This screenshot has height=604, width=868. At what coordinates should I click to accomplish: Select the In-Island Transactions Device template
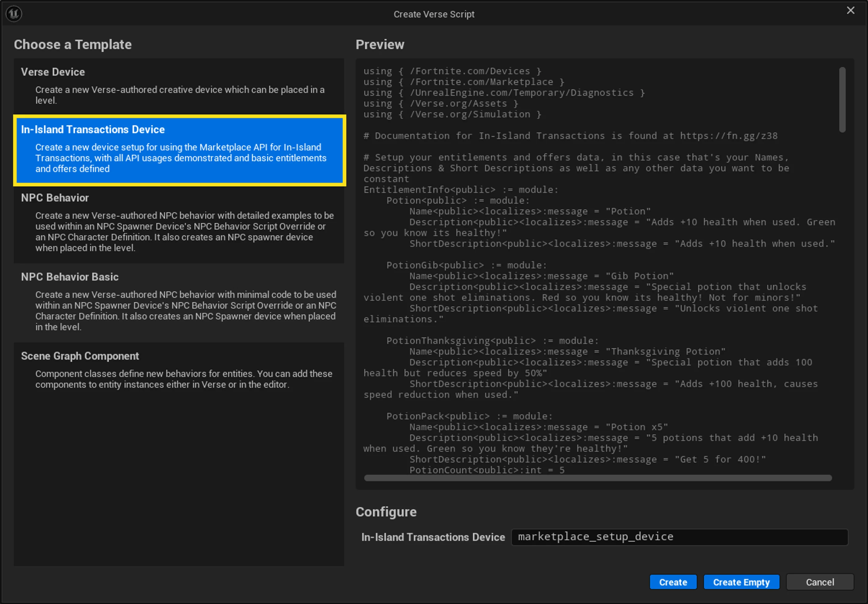179,150
